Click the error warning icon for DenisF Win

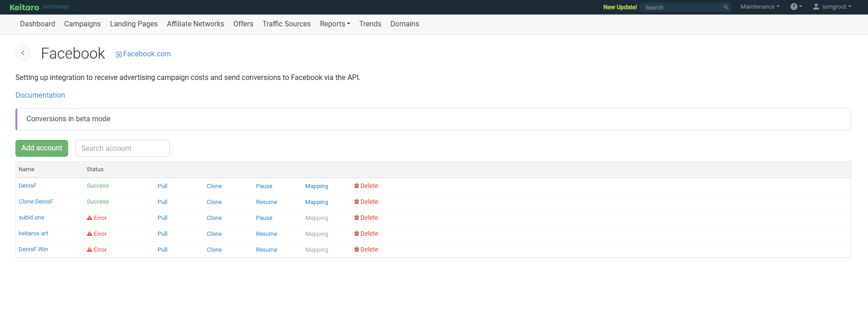[89, 250]
